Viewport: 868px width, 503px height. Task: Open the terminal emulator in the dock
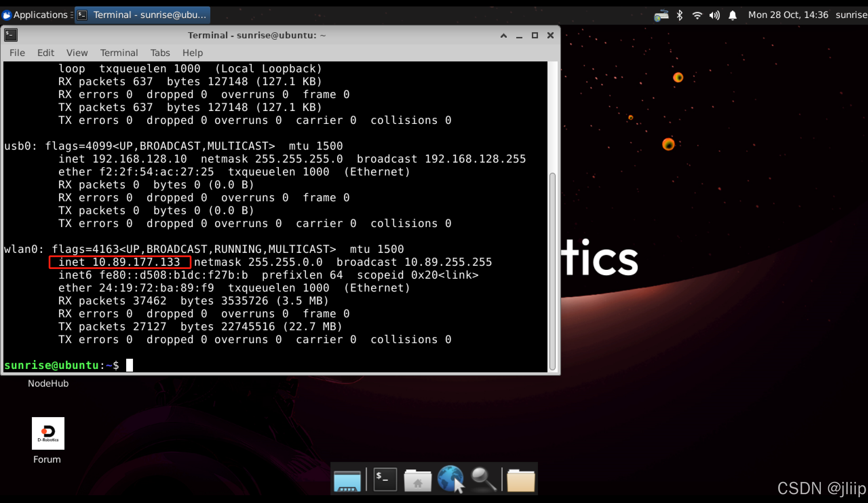385,479
